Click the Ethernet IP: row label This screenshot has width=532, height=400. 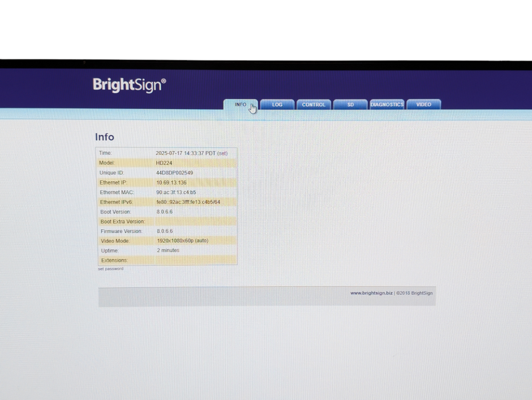113,182
